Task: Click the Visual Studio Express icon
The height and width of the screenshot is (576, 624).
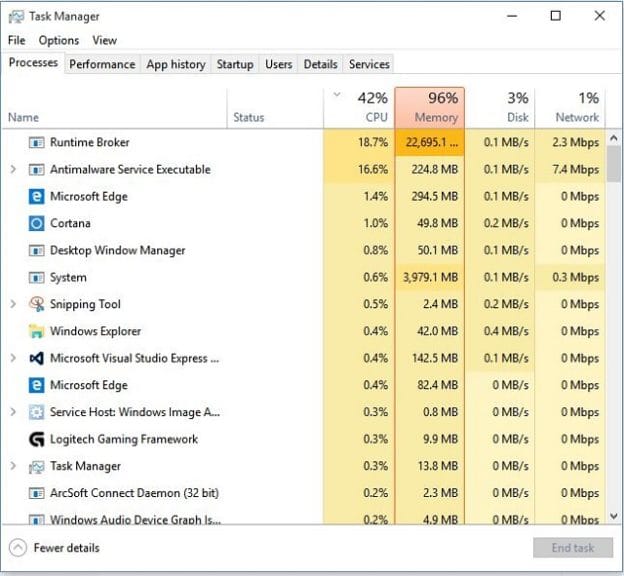Action: (x=37, y=358)
